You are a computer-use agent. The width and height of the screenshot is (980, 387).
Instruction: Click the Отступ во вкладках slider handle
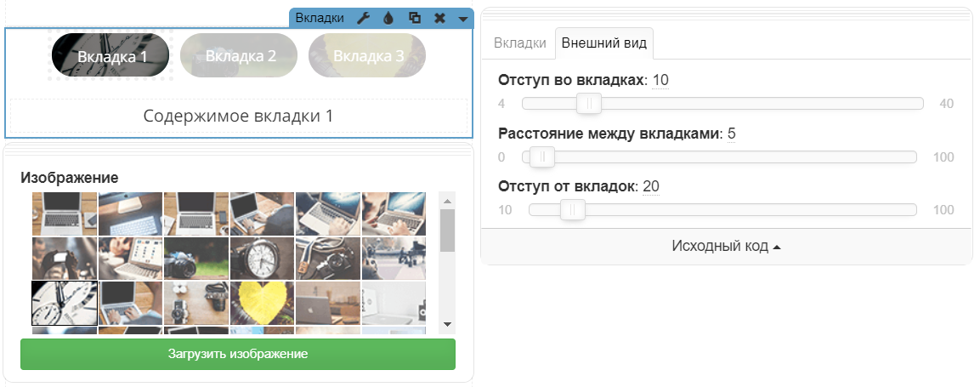[x=588, y=104]
